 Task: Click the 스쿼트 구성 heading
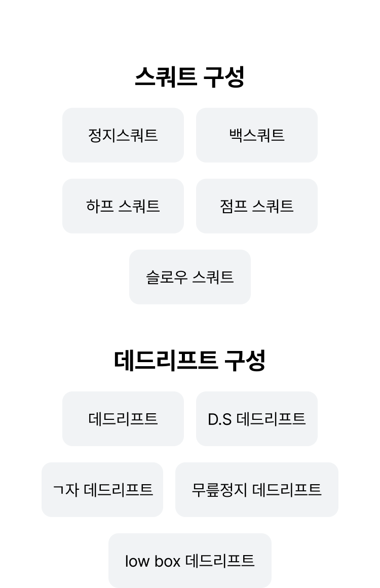click(x=190, y=77)
